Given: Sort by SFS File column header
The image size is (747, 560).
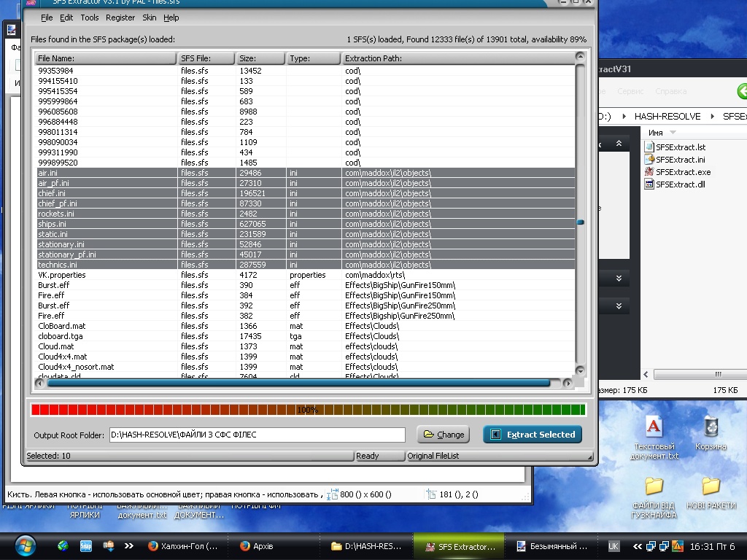Looking at the screenshot, I should coord(206,58).
